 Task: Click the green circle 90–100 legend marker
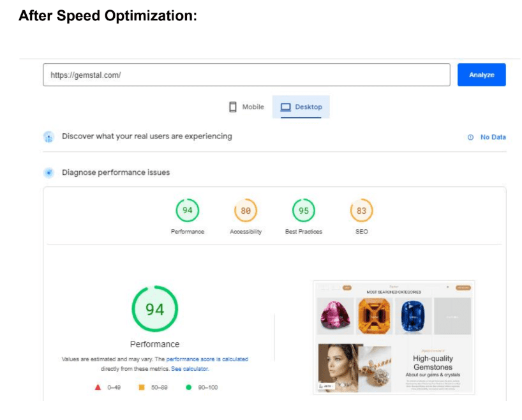click(x=188, y=387)
